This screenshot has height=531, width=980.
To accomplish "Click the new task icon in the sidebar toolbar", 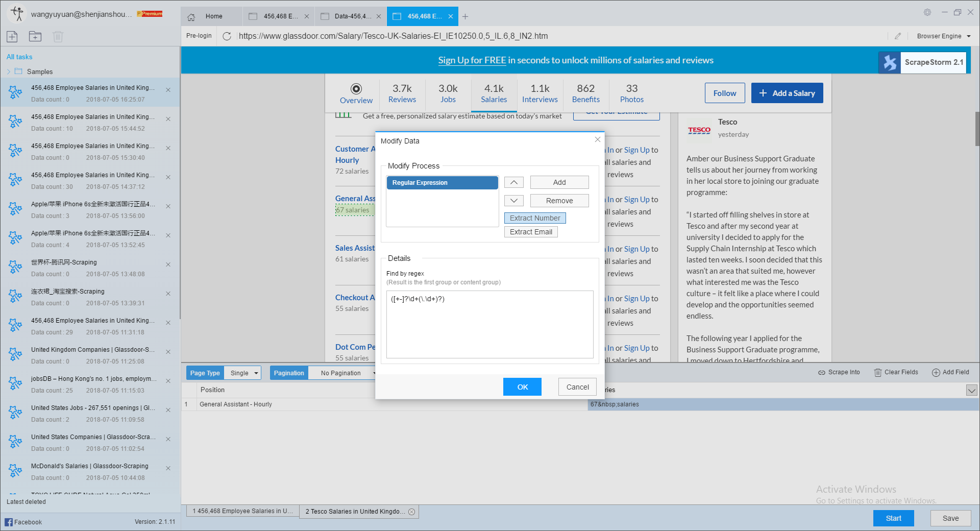I will click(x=12, y=36).
